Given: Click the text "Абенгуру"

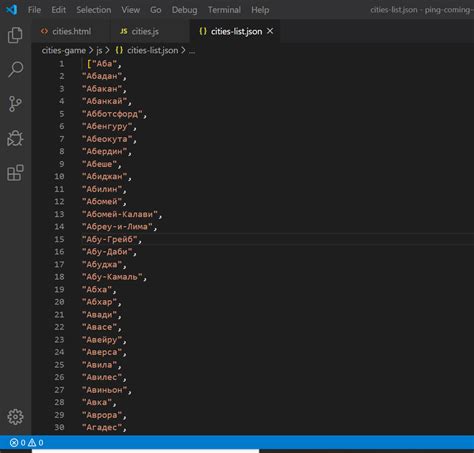Looking at the screenshot, I should click(x=107, y=126).
